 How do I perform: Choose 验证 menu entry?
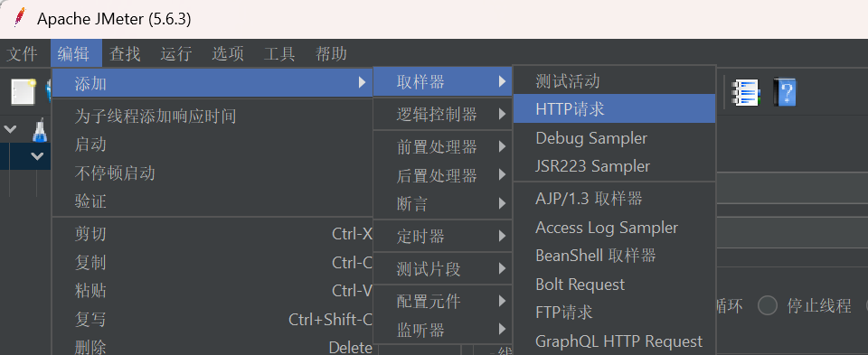(212, 201)
